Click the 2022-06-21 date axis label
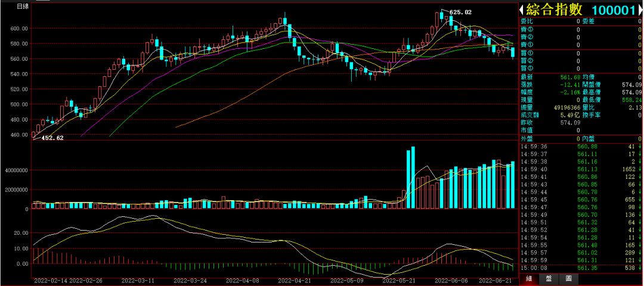 [496, 281]
